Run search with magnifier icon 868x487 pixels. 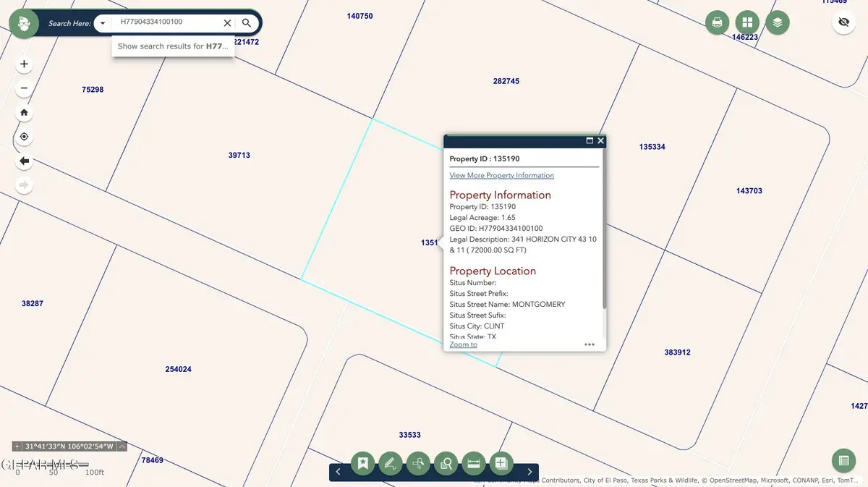point(247,23)
